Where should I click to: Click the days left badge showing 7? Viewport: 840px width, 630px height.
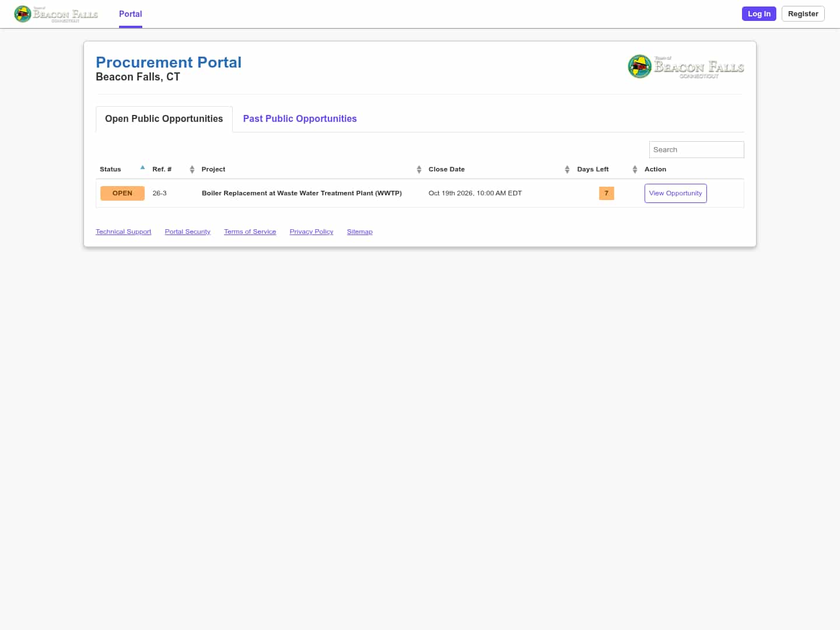pos(607,193)
